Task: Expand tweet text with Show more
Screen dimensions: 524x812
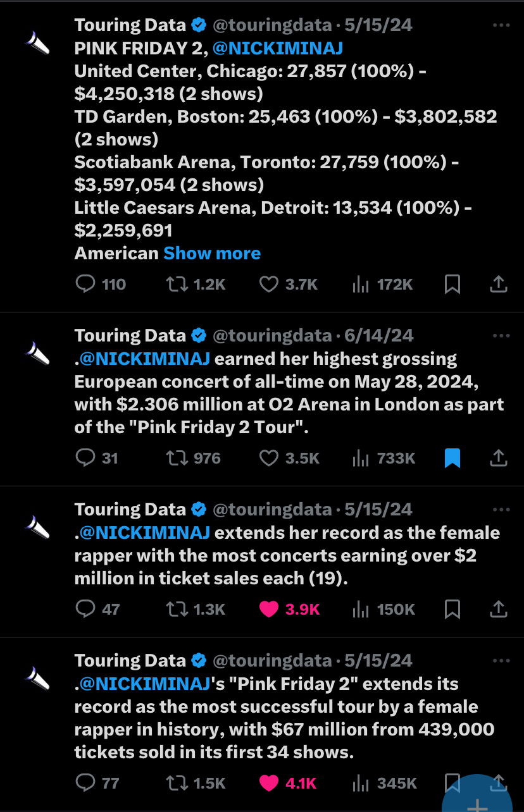Action: point(212,253)
